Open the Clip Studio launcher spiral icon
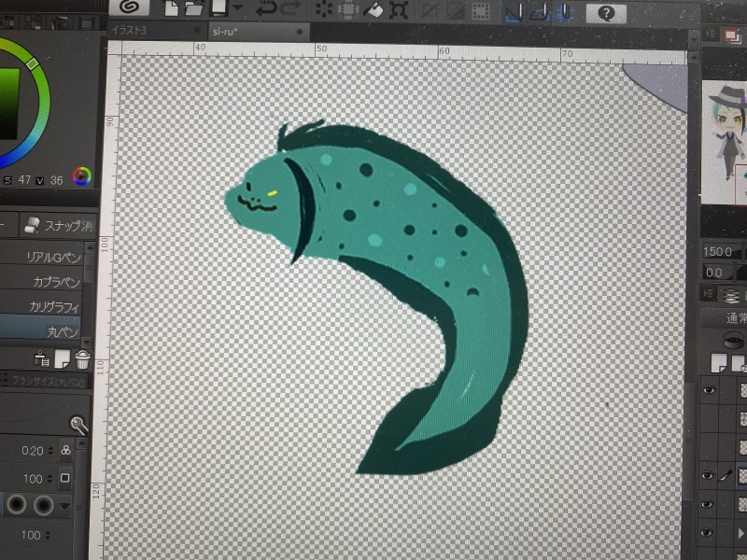747x560 pixels. 129,7
